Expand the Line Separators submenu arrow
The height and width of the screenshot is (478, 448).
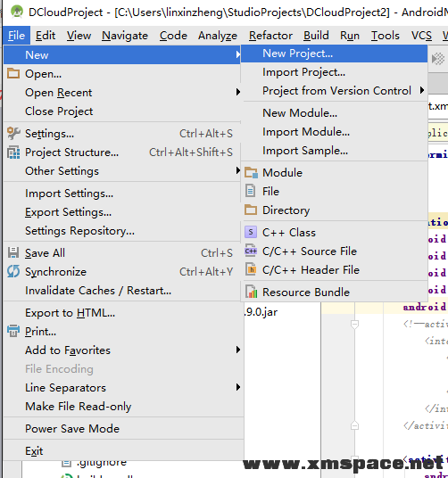point(238,387)
